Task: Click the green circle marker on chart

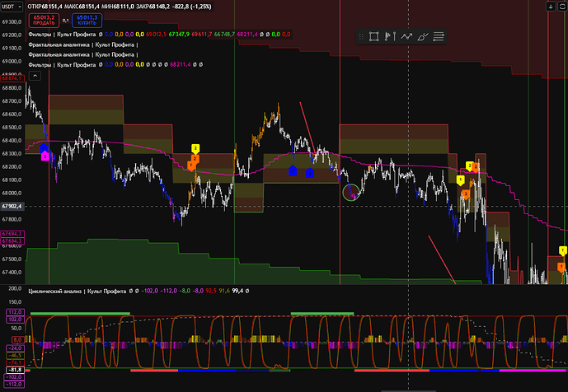Action: pyautogui.click(x=351, y=192)
